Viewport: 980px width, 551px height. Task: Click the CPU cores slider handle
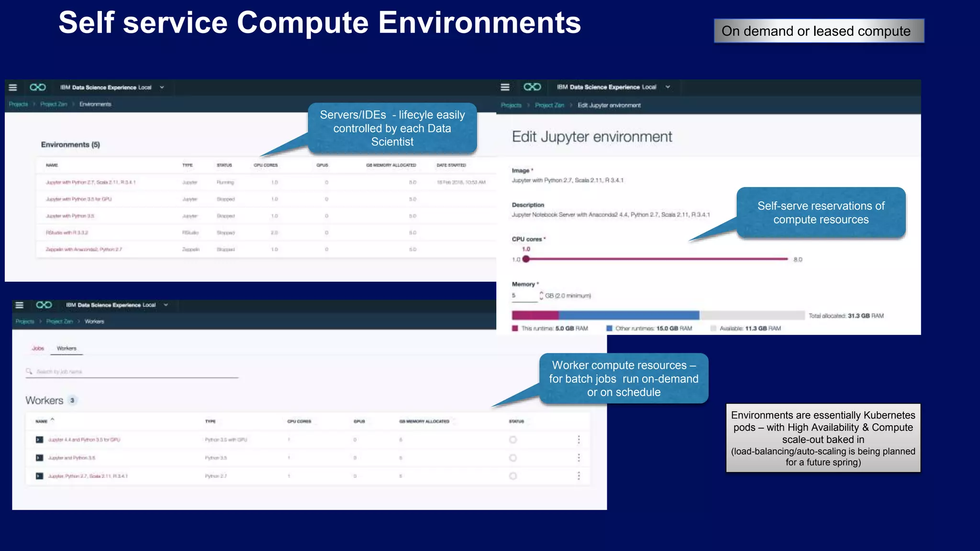coord(526,259)
